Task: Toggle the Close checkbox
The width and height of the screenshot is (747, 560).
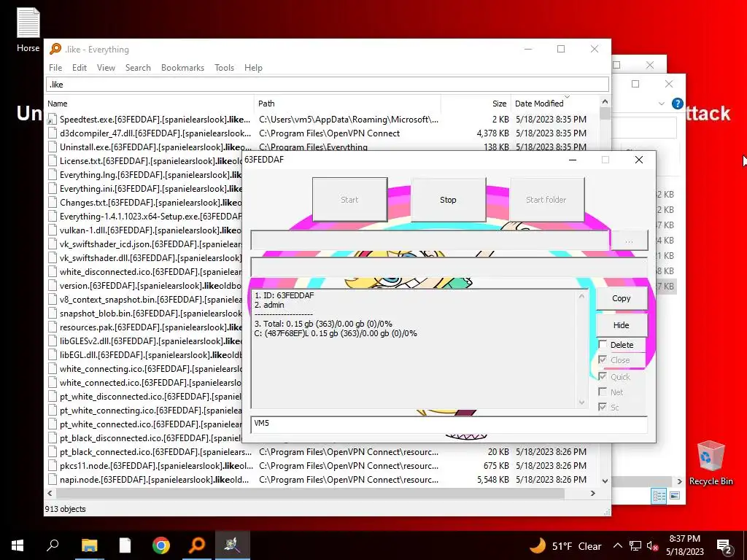Action: coord(603,359)
